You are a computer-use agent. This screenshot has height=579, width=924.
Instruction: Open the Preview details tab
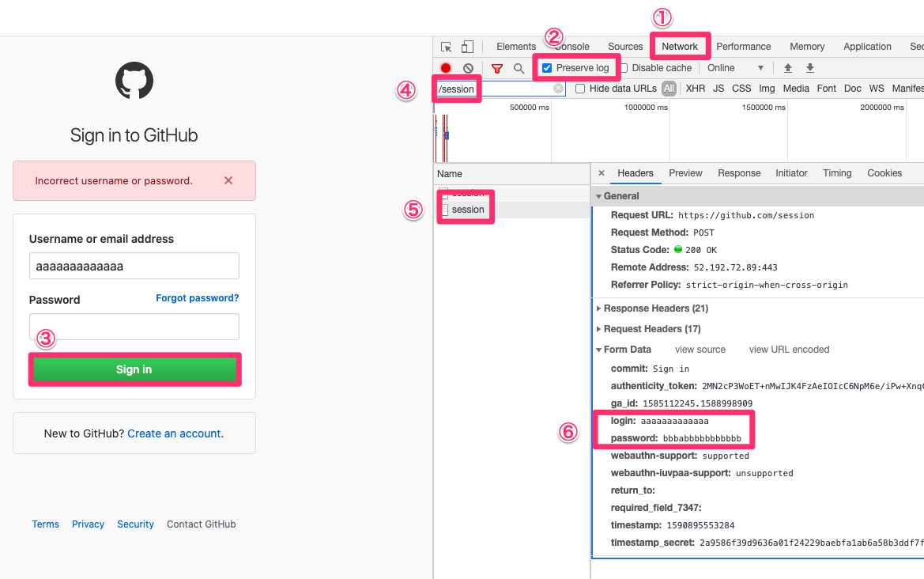coord(685,173)
